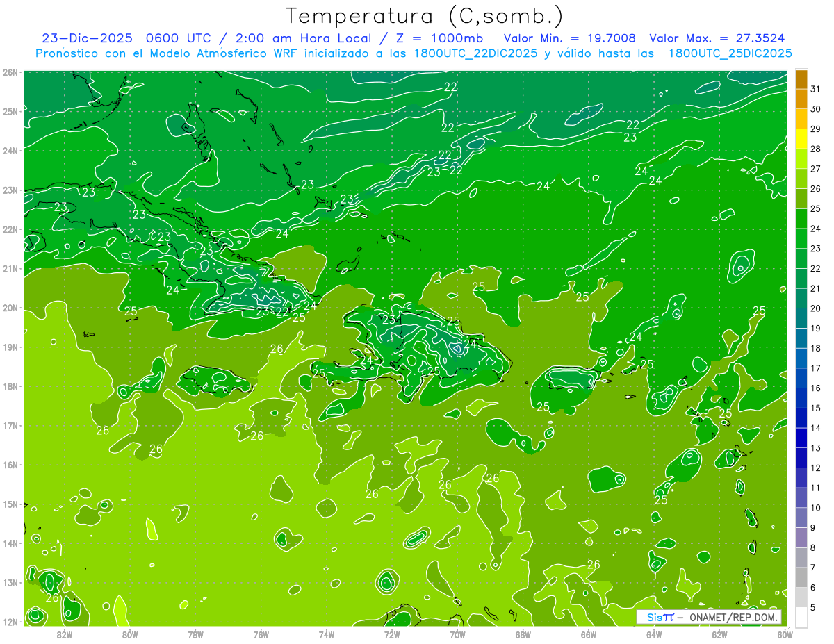Click the 82W longitude label
The width and height of the screenshot is (834, 644).
(65, 634)
